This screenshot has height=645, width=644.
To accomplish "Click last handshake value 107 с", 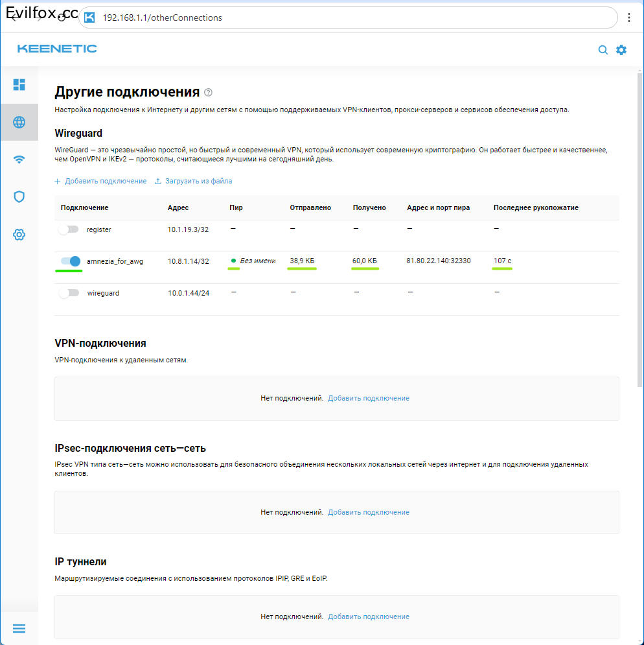I will point(502,261).
